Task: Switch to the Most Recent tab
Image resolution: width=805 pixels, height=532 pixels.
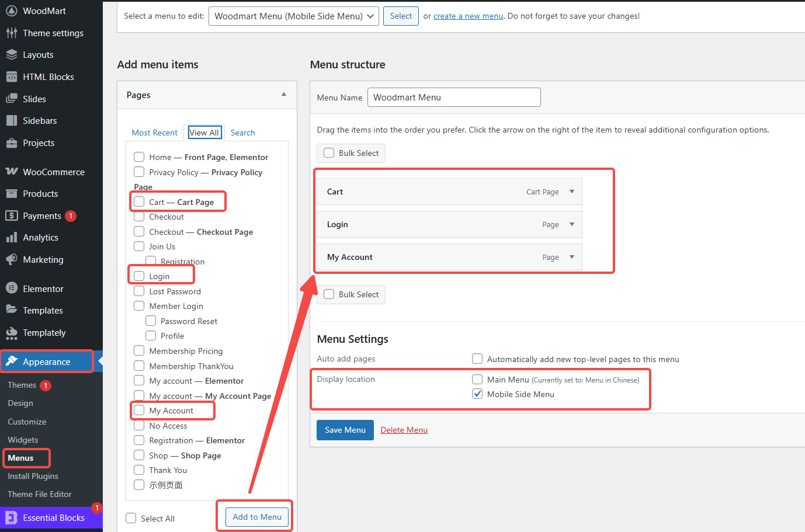Action: (x=154, y=133)
